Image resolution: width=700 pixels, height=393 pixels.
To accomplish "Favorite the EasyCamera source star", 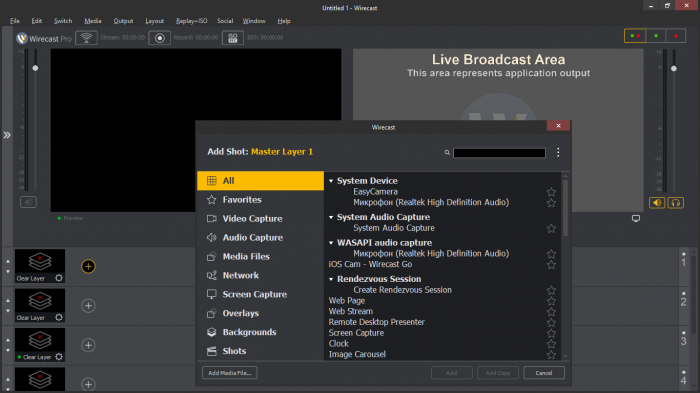I will click(551, 192).
